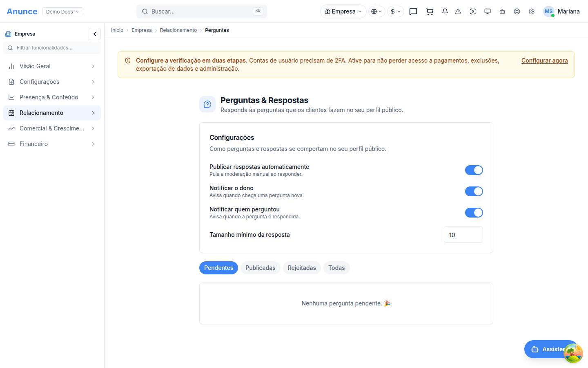The image size is (588, 368).
Task: Click the Configurar agora link
Action: click(545, 61)
